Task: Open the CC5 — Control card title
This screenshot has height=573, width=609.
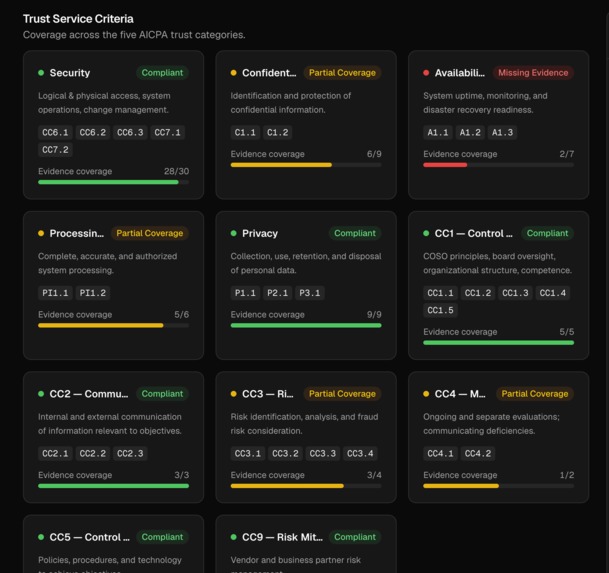Action: point(89,537)
